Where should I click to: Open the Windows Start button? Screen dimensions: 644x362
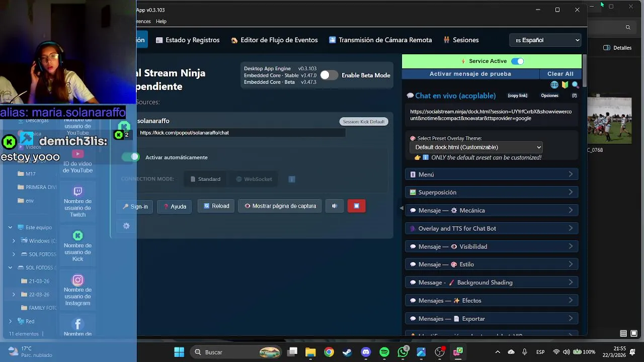pos(179,352)
